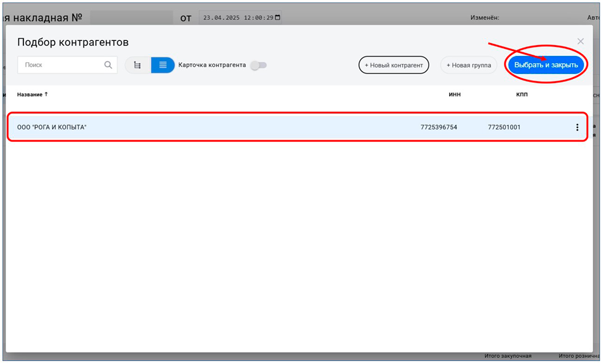Focus the Поиск search field
Image resolution: width=602 pixels, height=364 pixels.
[60, 65]
